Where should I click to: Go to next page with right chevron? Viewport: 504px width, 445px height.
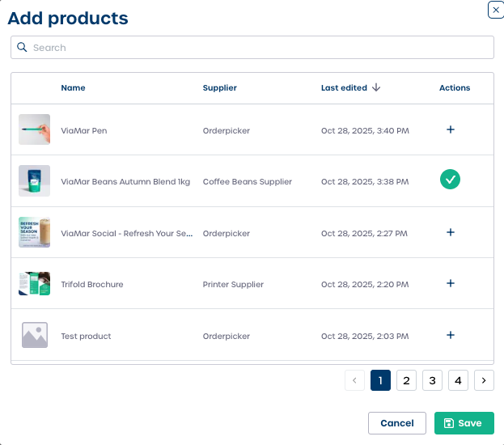click(x=484, y=380)
